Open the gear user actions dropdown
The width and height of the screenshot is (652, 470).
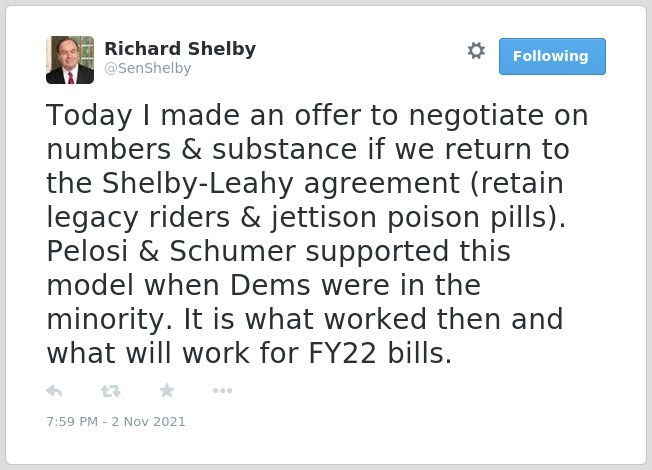(476, 51)
